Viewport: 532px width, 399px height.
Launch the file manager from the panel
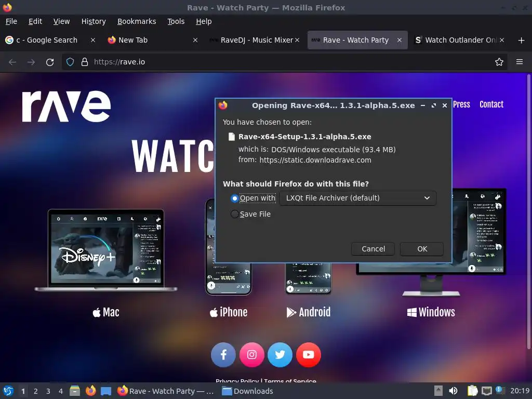(x=75, y=391)
